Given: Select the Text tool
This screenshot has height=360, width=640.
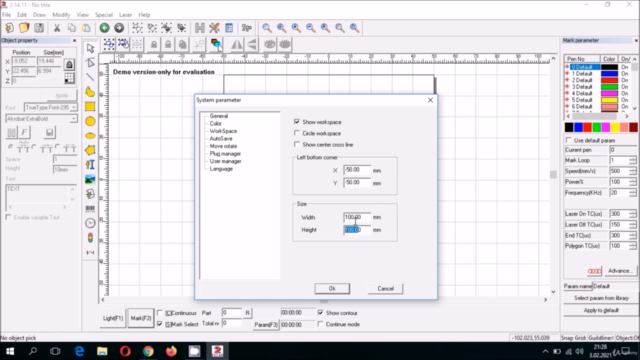Looking at the screenshot, I should point(90,164).
